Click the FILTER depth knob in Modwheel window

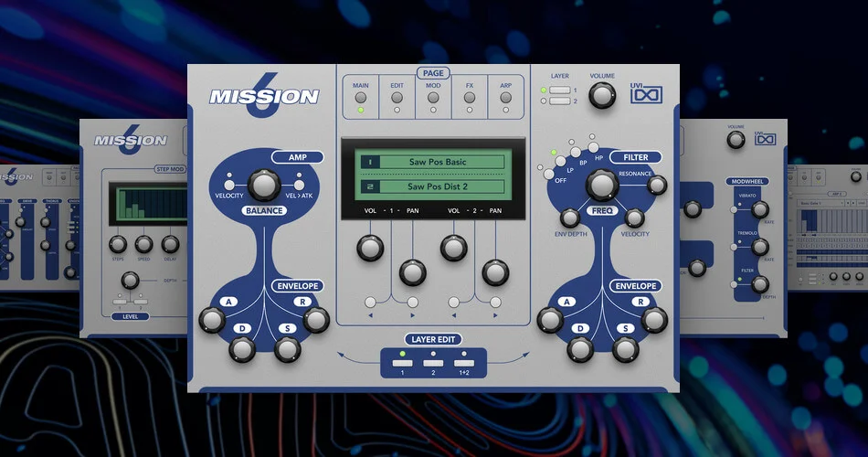(x=760, y=284)
